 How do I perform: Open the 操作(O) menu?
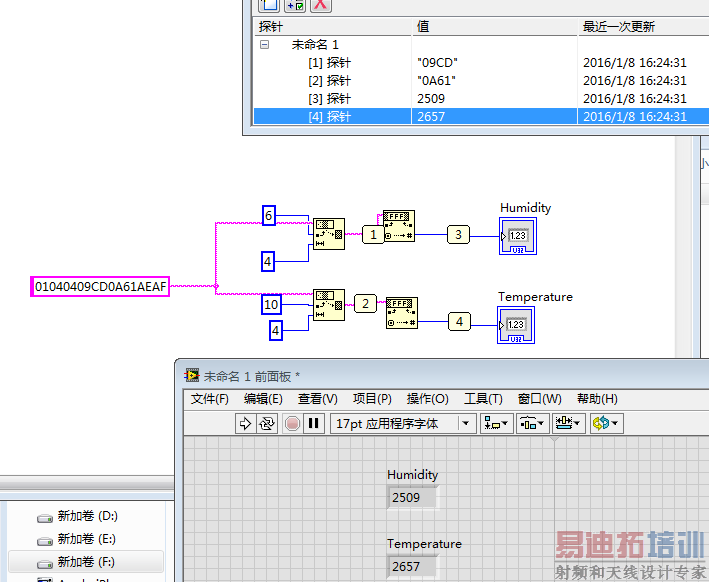pyautogui.click(x=427, y=399)
